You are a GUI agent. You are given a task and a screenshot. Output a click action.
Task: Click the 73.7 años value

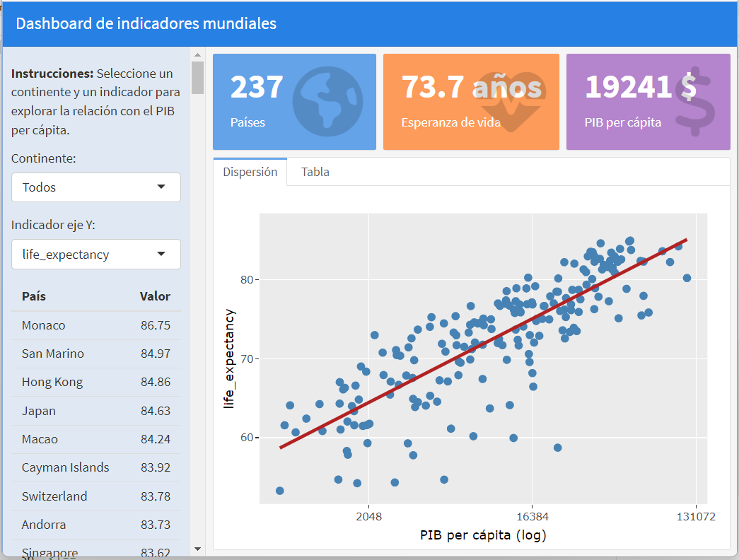point(471,87)
